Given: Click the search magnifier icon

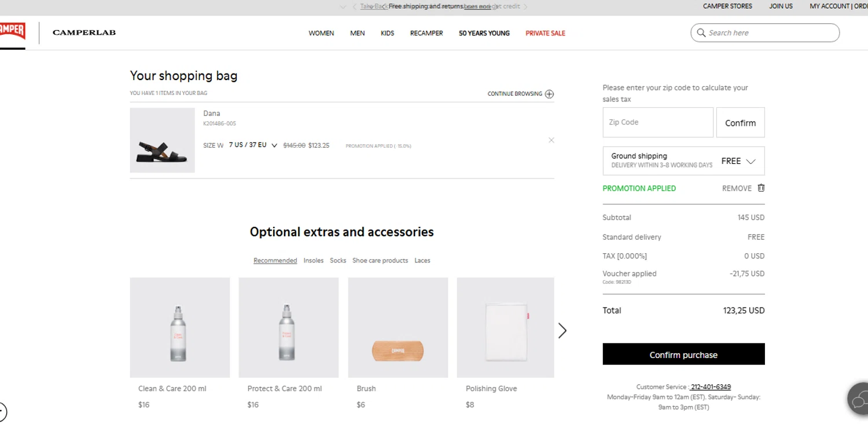Looking at the screenshot, I should tap(701, 33).
